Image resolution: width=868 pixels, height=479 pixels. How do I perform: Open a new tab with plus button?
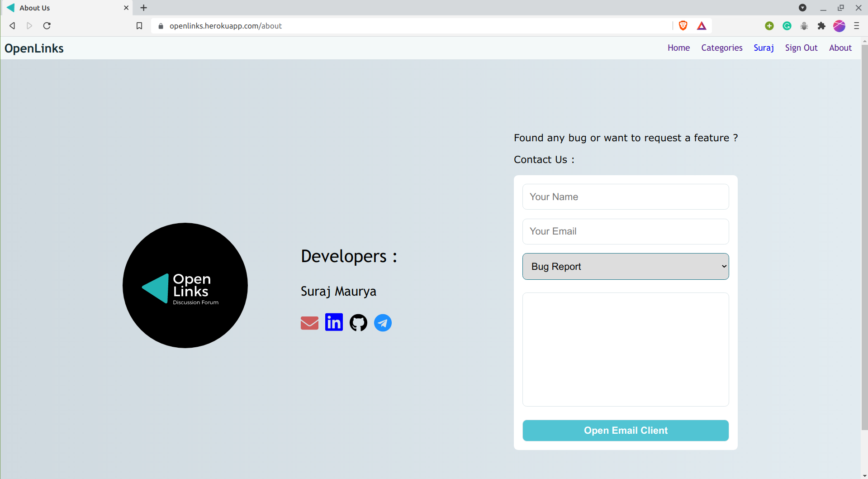coord(144,8)
